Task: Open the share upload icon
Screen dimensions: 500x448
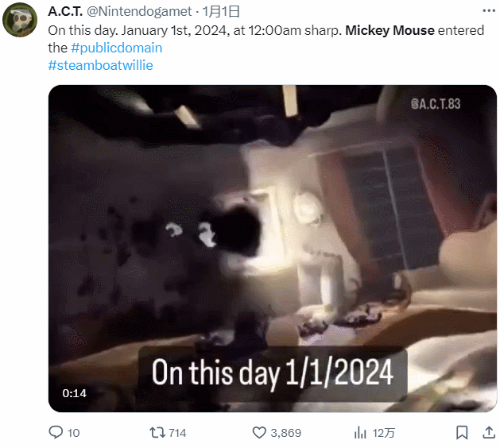Action: (x=489, y=432)
